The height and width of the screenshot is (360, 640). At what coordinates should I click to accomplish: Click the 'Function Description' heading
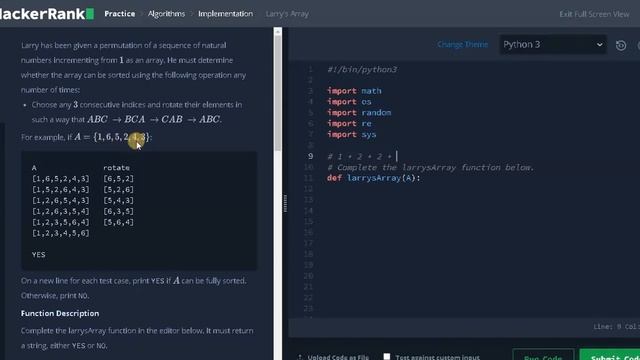pos(60,313)
